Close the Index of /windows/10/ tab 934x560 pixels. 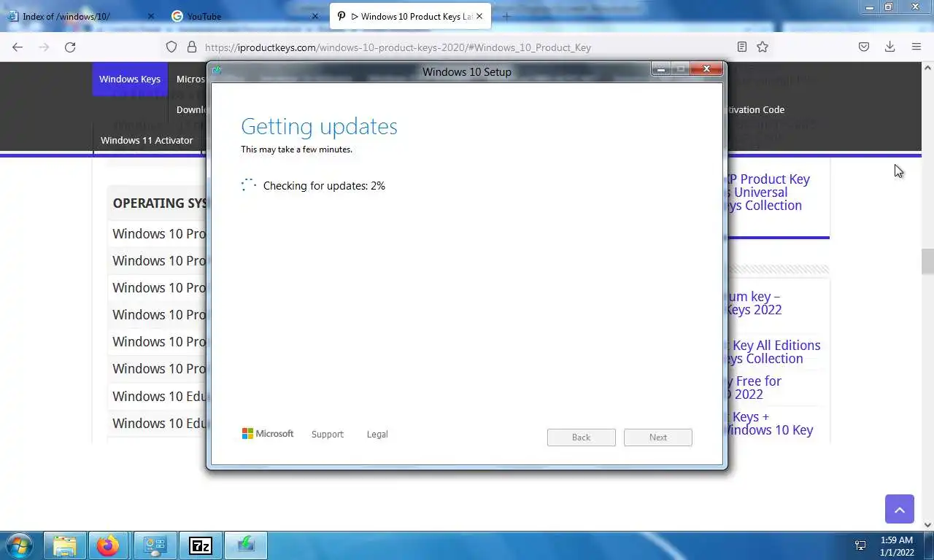[151, 16]
